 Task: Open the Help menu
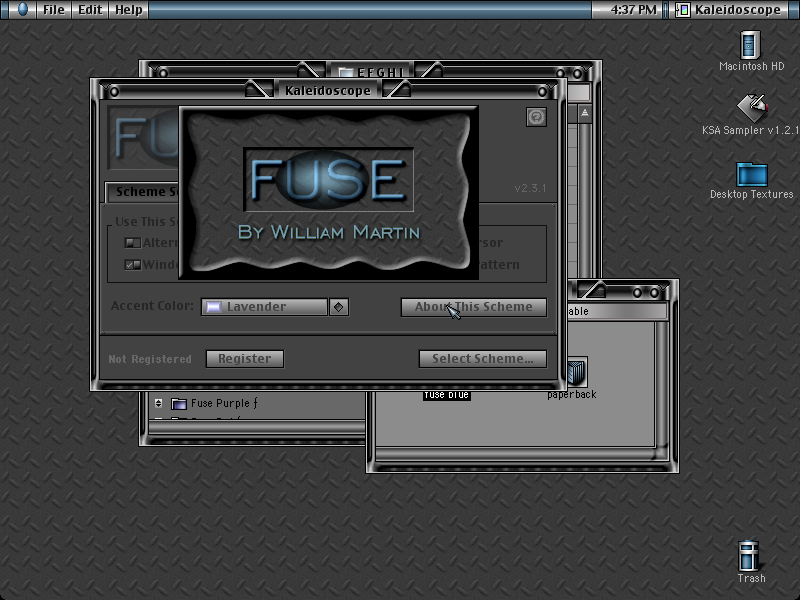pyautogui.click(x=129, y=10)
